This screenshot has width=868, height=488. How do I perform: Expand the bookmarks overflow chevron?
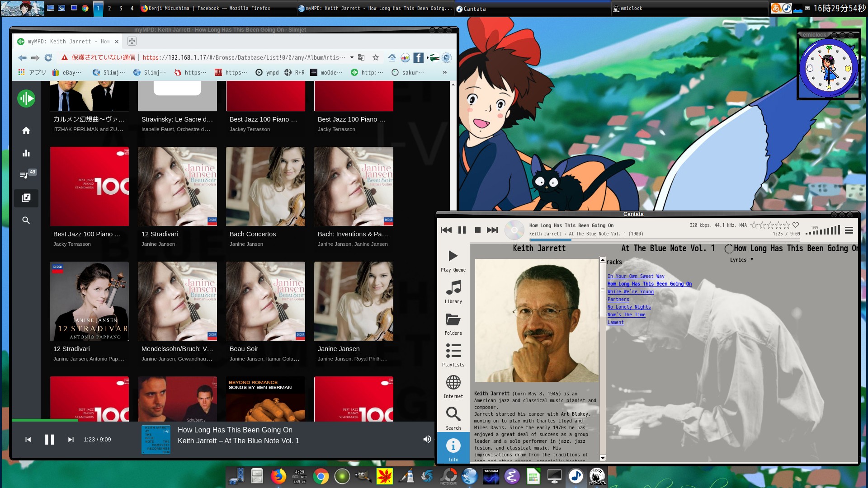pyautogui.click(x=444, y=72)
